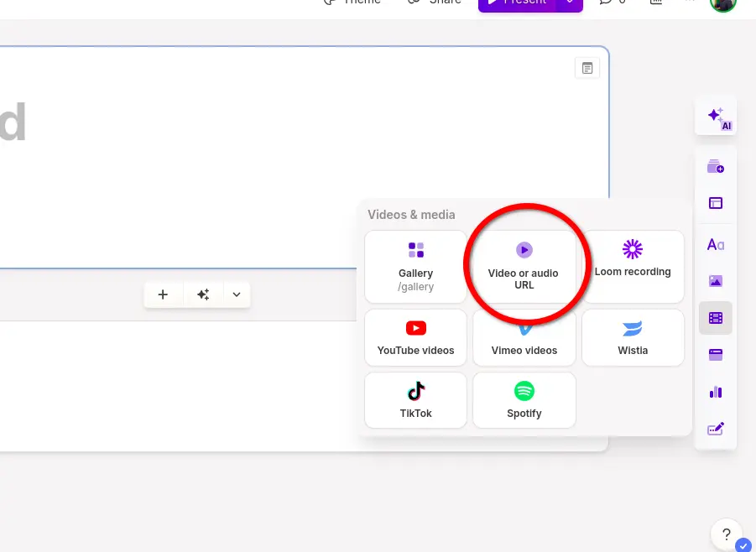
Task: Open the Theme button in top bar
Action: pos(352,3)
